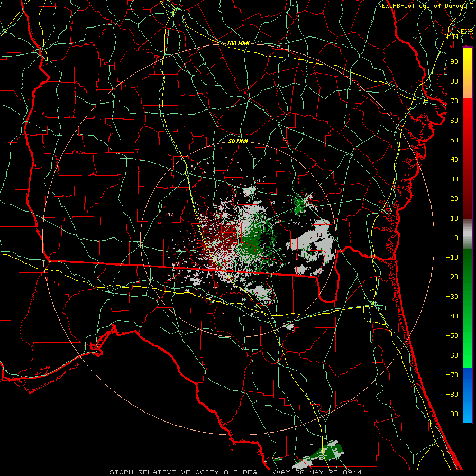Click the 50 value on the velocity scale
Image resolution: width=476 pixels, height=476 pixels.
click(x=454, y=140)
